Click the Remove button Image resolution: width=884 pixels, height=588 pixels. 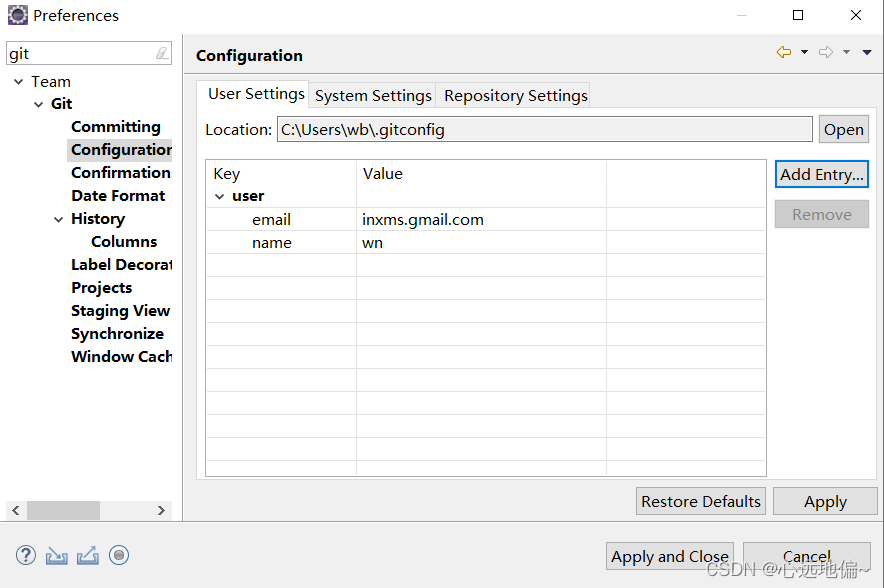click(821, 214)
